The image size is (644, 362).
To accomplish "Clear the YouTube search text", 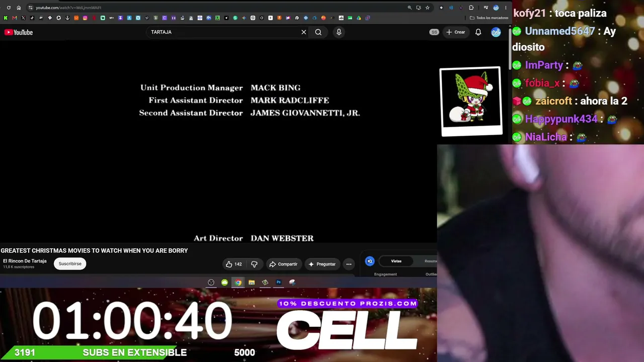I will (304, 32).
